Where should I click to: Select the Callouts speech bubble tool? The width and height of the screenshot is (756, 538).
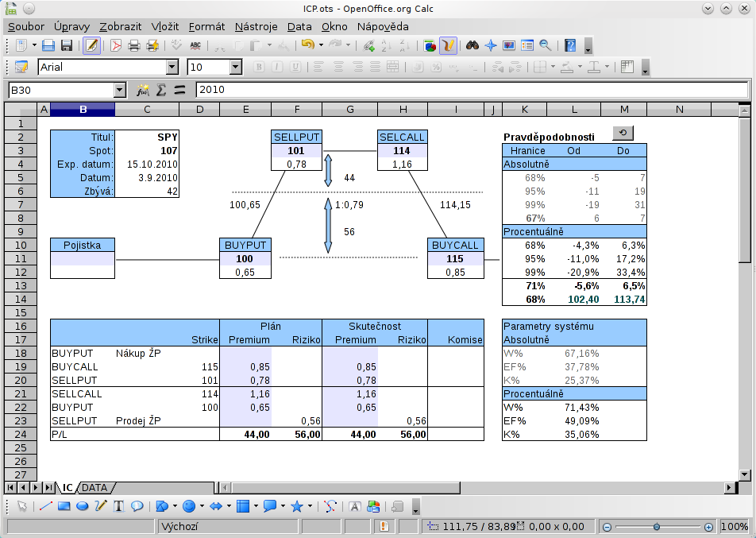[x=137, y=506]
